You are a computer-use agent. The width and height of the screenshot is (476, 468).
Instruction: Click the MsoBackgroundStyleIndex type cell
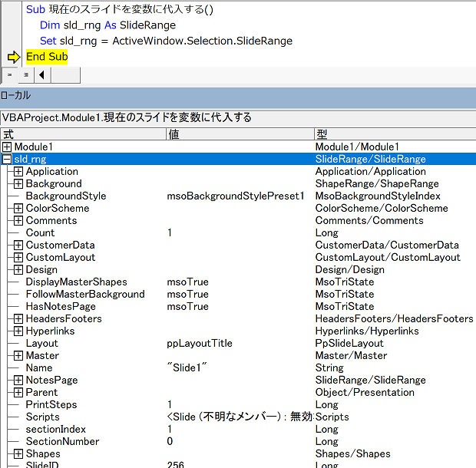378,196
